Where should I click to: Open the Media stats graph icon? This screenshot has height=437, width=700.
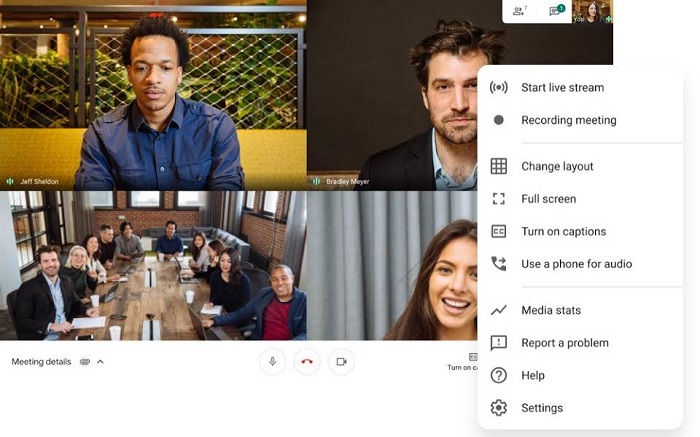coord(499,310)
